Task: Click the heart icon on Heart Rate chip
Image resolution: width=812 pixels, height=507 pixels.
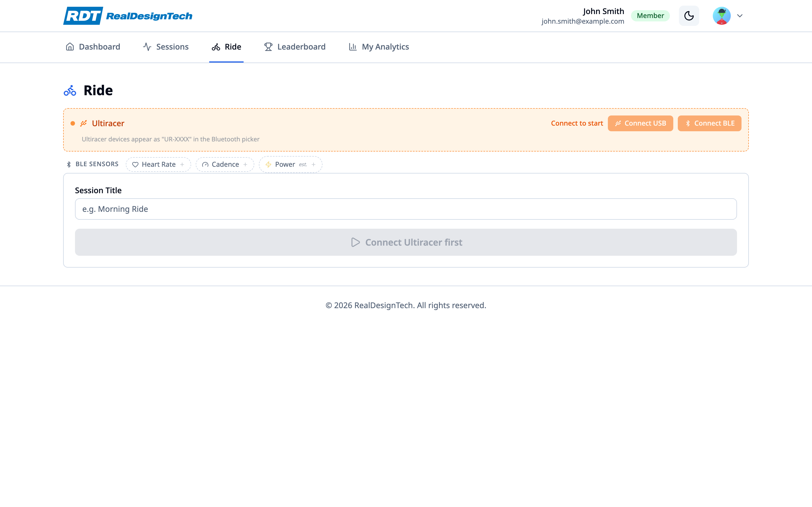Action: 135,164
